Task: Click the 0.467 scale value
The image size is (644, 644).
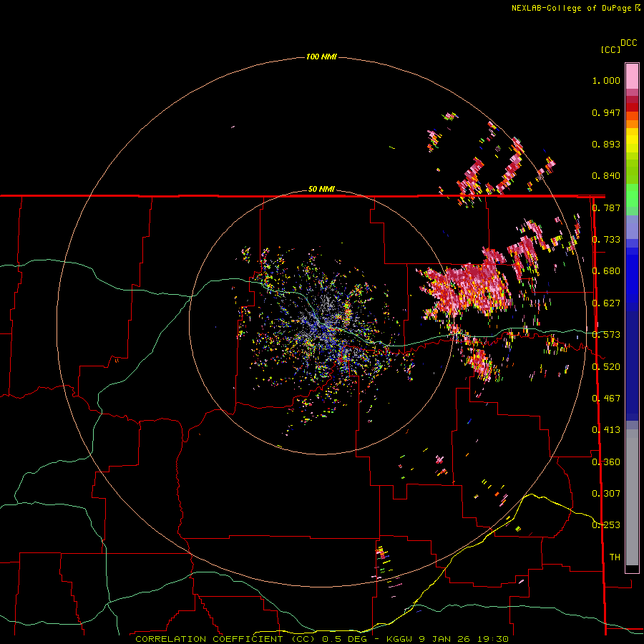Action: tap(606, 399)
